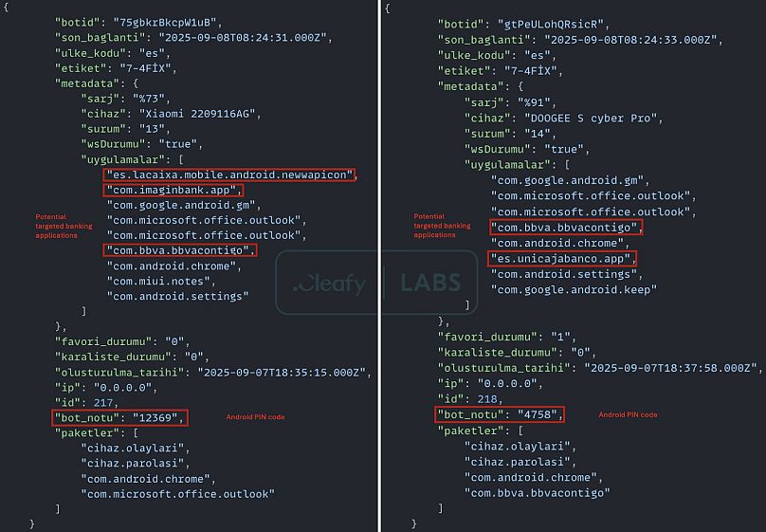Click right Android PIN code annotation

click(628, 414)
